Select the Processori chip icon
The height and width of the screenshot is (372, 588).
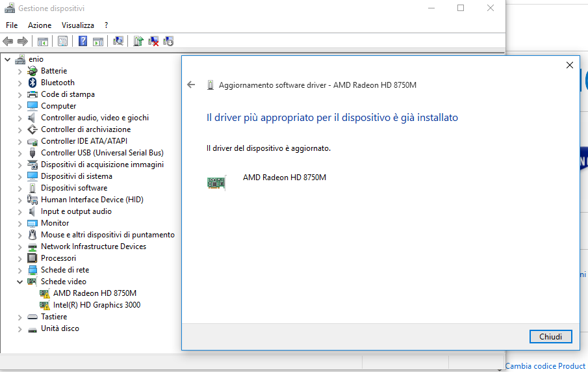coord(32,258)
